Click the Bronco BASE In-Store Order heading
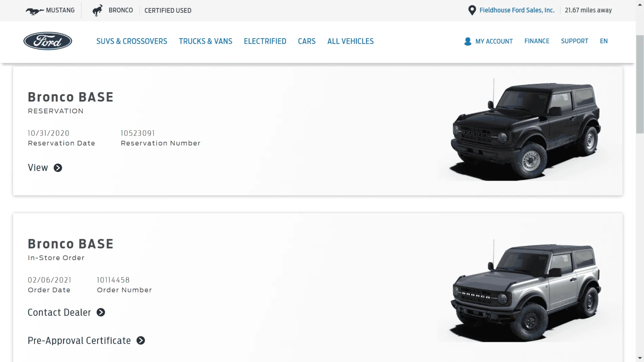Screen dimensions: 644x362 click(x=71, y=244)
